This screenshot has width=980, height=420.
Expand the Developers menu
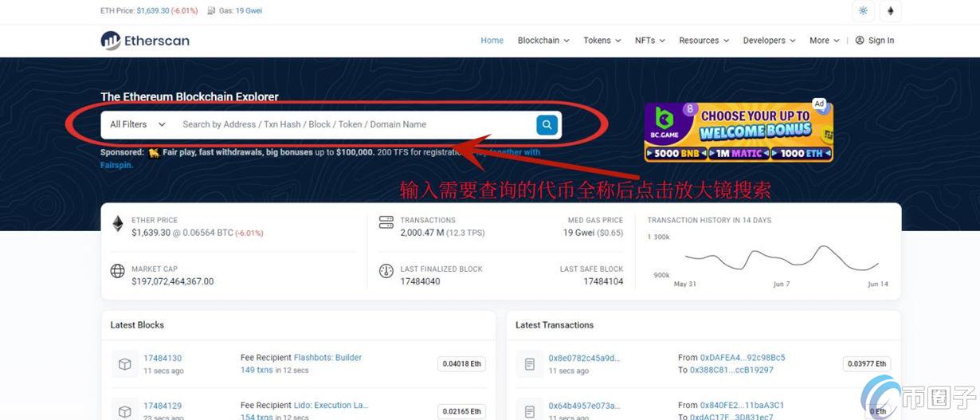(x=769, y=41)
